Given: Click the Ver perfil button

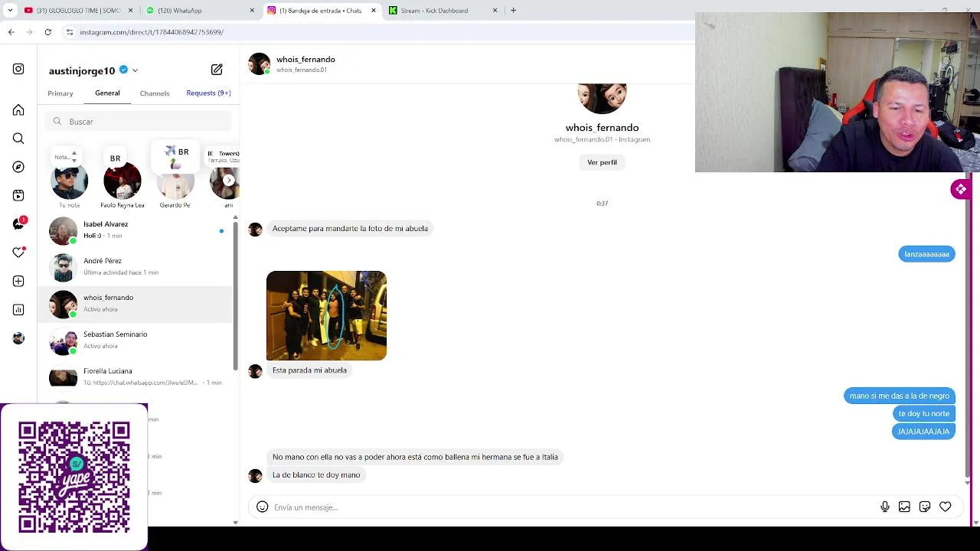Looking at the screenshot, I should pos(602,162).
